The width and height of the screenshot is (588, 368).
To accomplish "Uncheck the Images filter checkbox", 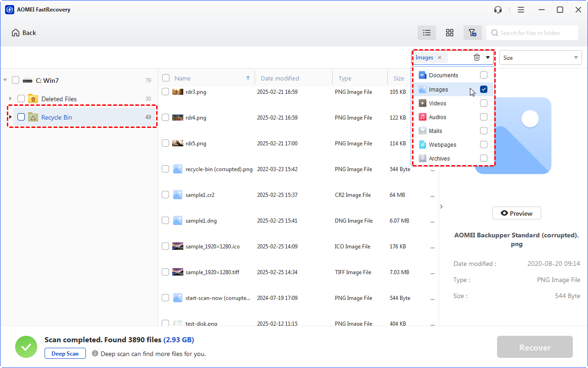I will click(x=484, y=90).
